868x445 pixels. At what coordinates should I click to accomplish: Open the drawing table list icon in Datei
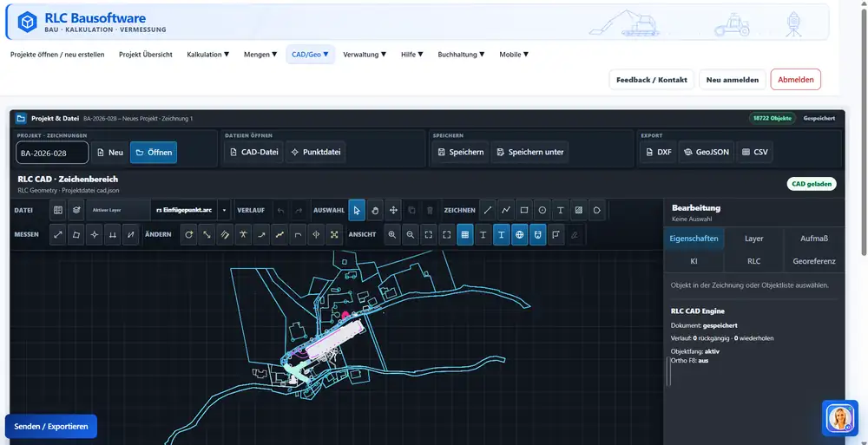pos(57,210)
